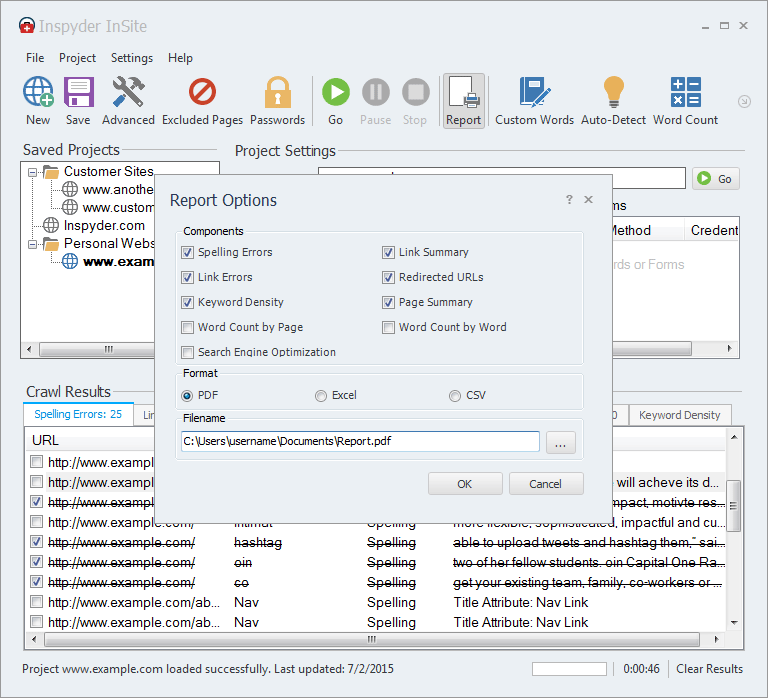This screenshot has height=698, width=768.
Task: Click the Customer Sites folder icon
Action: (51, 171)
